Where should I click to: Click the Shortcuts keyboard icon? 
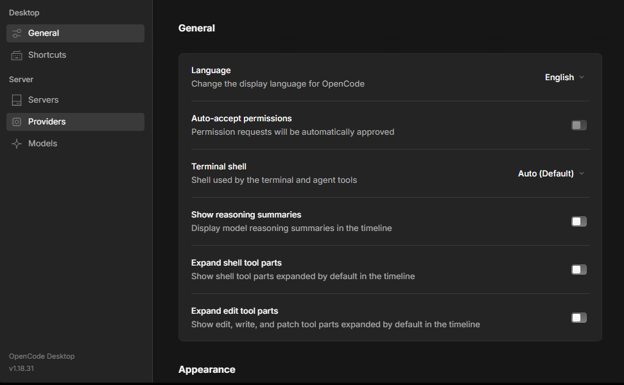[x=17, y=55]
